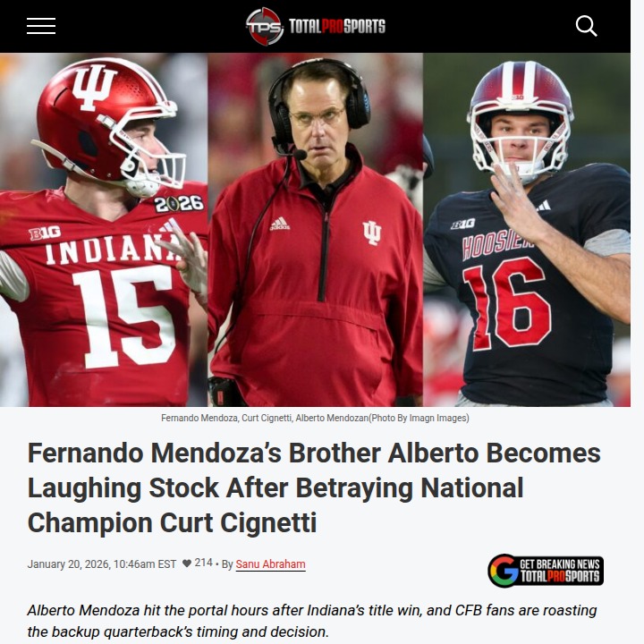Click Get Breaking News TotalProSports button
Screen dimensions: 644x644
[546, 571]
